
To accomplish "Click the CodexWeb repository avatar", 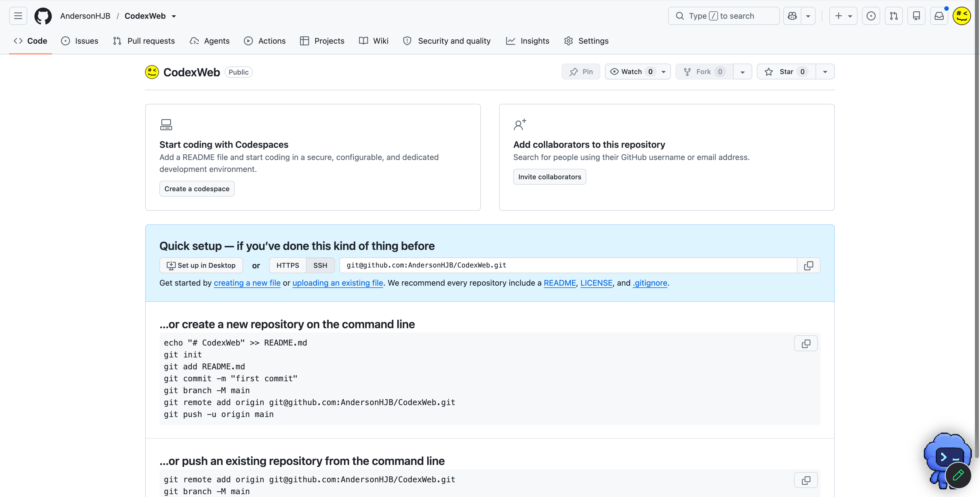I will click(x=152, y=72).
